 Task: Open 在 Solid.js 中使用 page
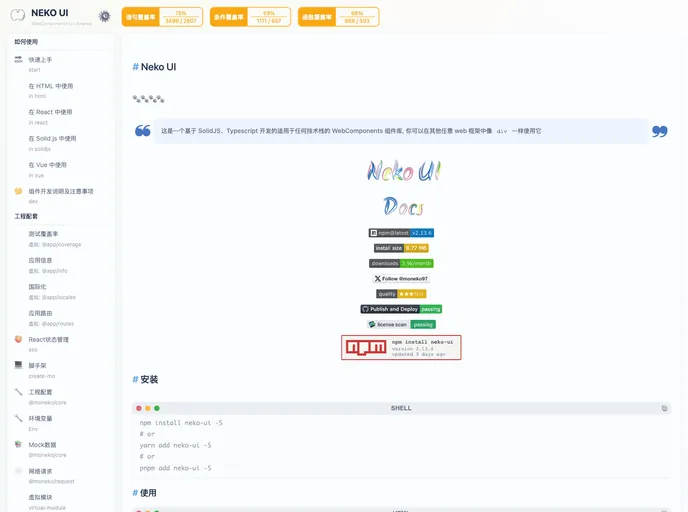(61, 143)
